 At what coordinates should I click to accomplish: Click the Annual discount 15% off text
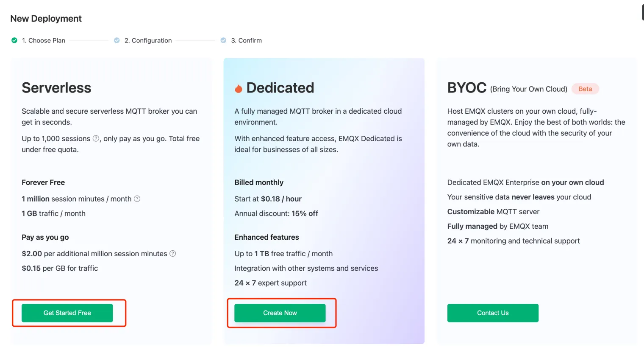click(x=276, y=213)
